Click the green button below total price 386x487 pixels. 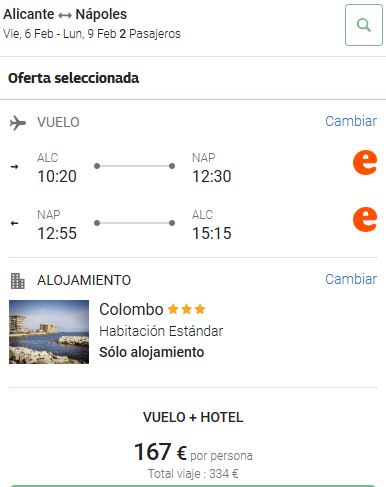tap(193, 486)
